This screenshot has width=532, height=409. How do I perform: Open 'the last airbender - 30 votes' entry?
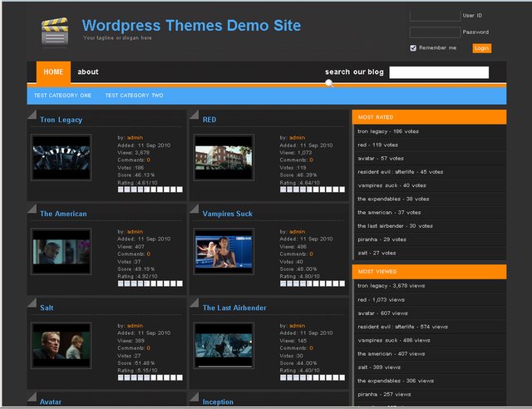click(x=396, y=226)
